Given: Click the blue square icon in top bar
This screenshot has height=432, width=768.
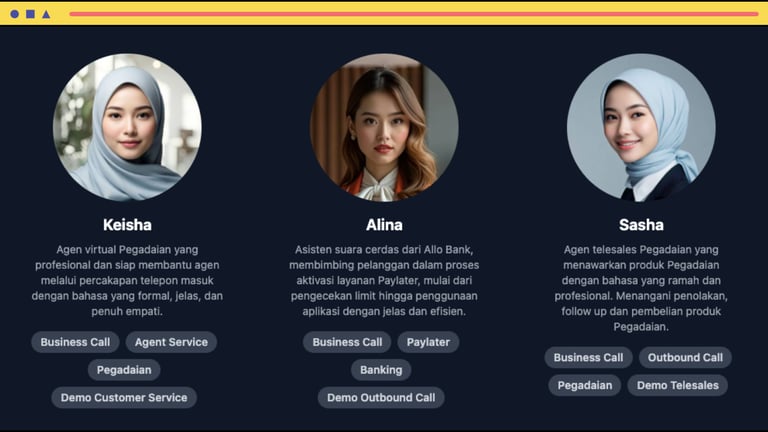Looking at the screenshot, I should [30, 14].
